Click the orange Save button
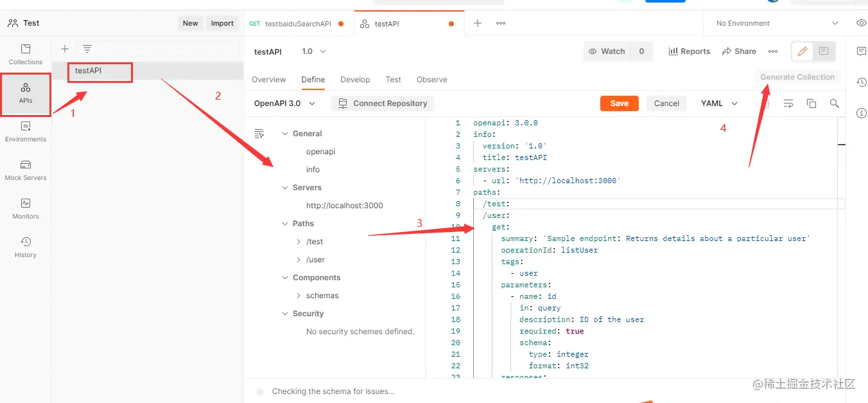The width and height of the screenshot is (868, 403). (620, 103)
